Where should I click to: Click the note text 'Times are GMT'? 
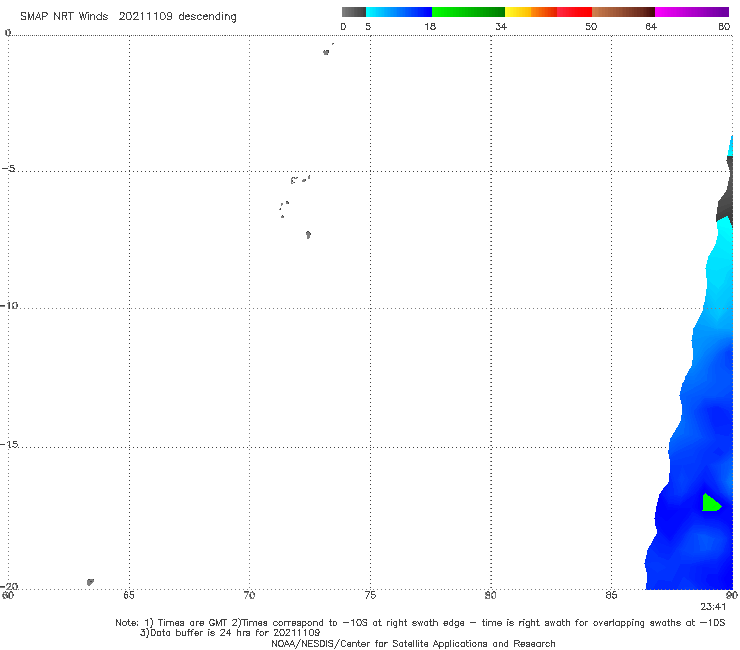click(193, 623)
